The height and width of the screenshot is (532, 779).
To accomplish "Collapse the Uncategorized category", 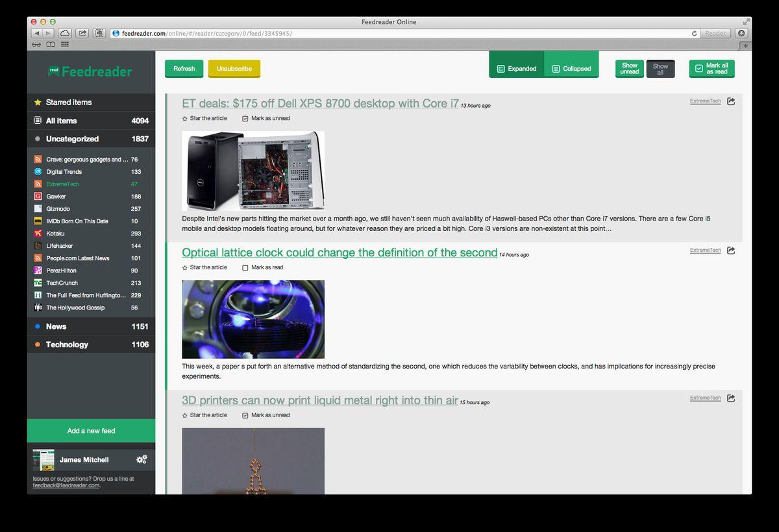I will (x=91, y=139).
